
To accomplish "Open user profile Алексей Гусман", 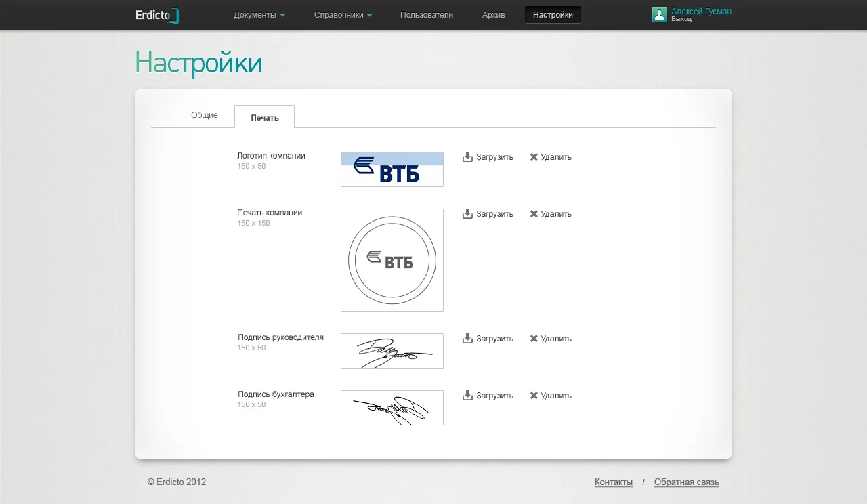I will (x=701, y=12).
